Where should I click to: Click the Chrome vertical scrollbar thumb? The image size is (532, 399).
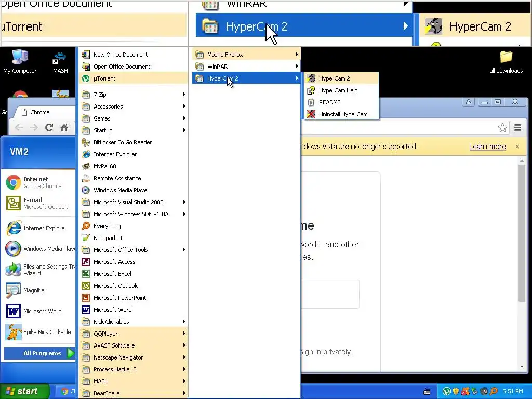(x=522, y=233)
